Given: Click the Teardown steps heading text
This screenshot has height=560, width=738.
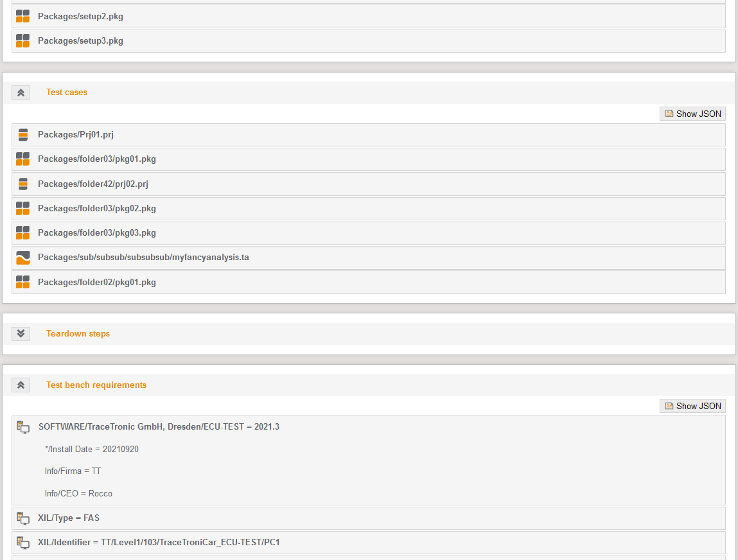Looking at the screenshot, I should pyautogui.click(x=78, y=334).
